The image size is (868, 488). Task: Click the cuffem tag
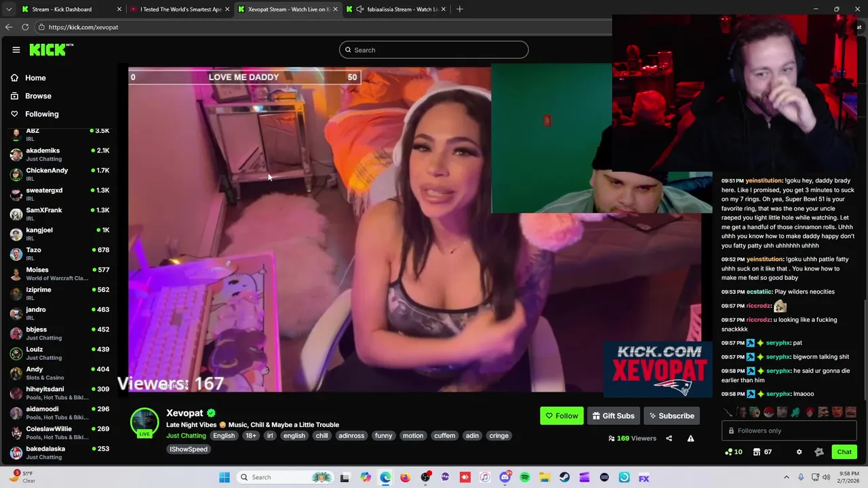click(x=444, y=436)
